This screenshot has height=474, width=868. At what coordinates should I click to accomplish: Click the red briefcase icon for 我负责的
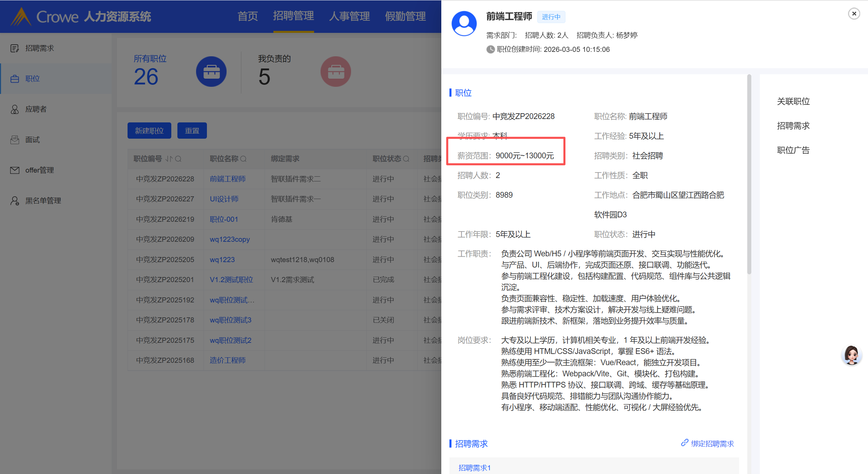click(335, 72)
